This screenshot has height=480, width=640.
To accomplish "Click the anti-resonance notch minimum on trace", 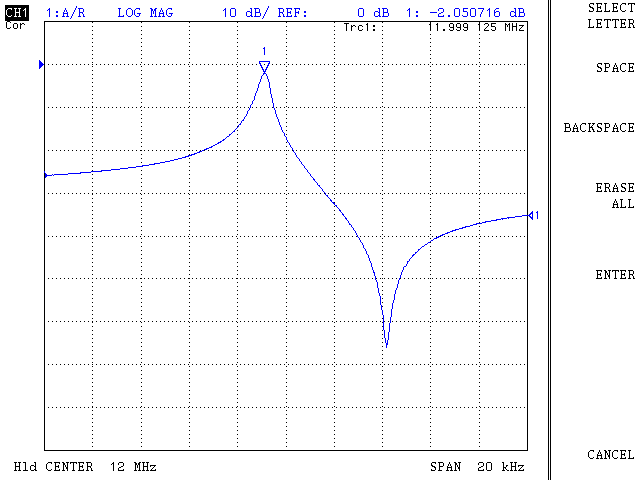I will tap(386, 345).
